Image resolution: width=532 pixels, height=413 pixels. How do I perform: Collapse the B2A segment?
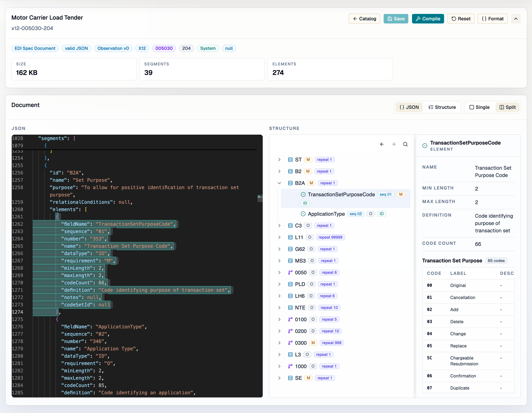pyautogui.click(x=279, y=183)
